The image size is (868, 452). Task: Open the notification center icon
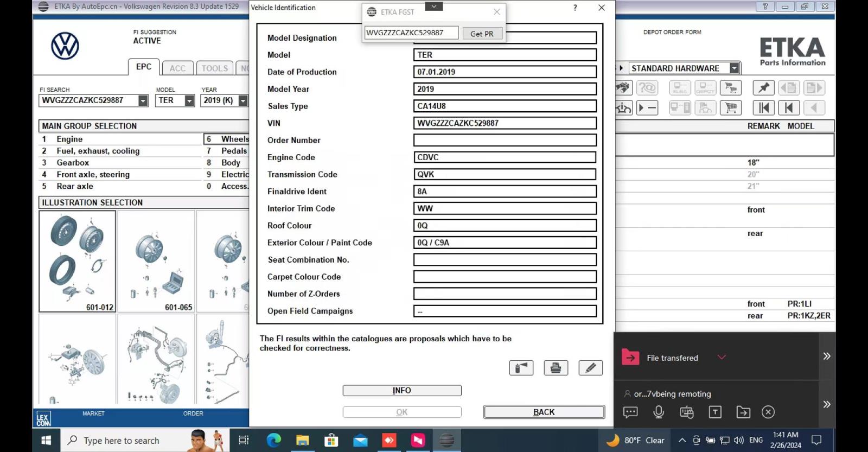pos(816,440)
